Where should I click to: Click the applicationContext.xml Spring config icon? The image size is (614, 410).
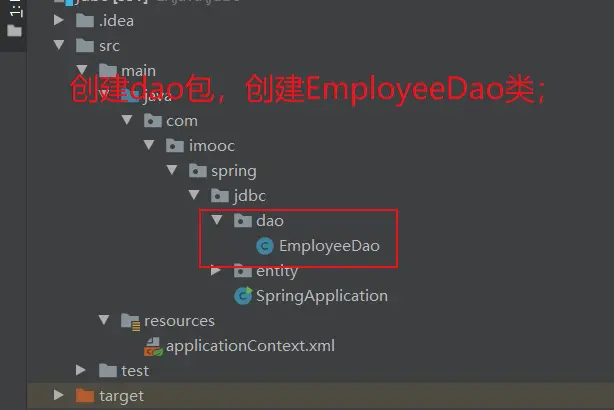[x=153, y=347]
